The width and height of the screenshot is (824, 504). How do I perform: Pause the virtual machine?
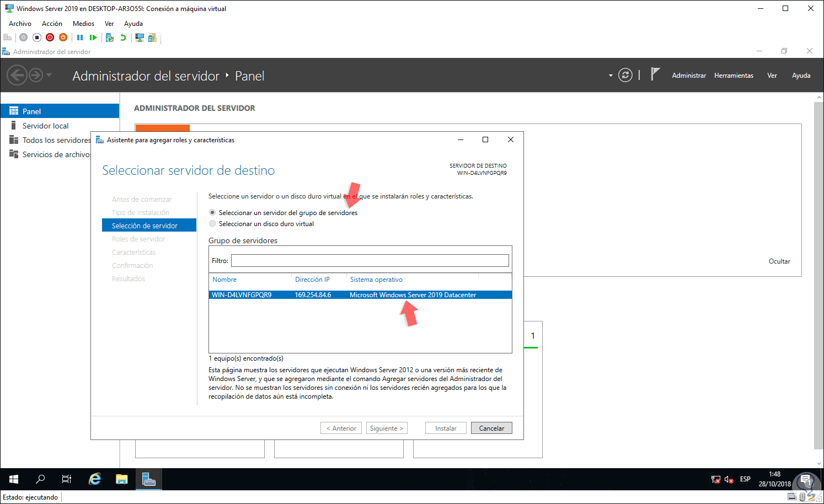click(80, 37)
